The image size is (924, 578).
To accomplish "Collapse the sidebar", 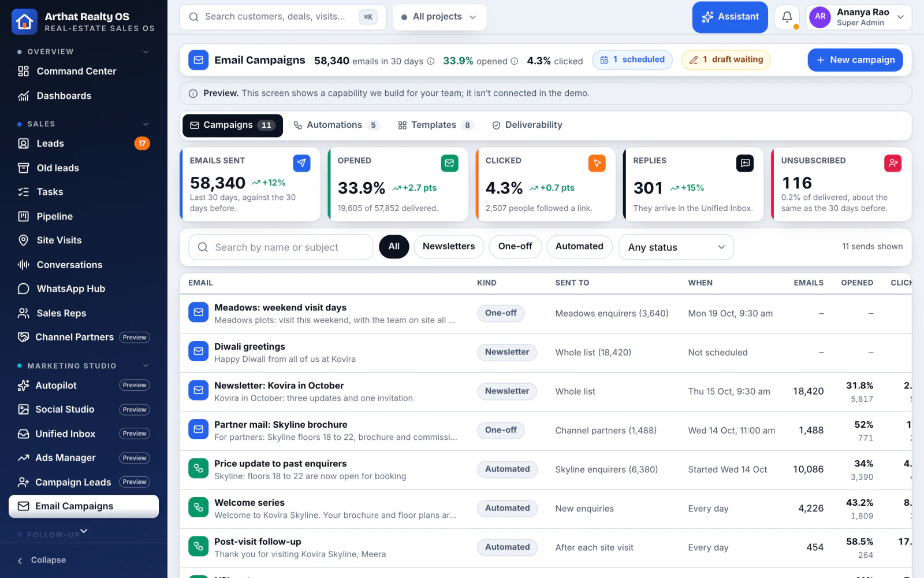I will (x=42, y=560).
